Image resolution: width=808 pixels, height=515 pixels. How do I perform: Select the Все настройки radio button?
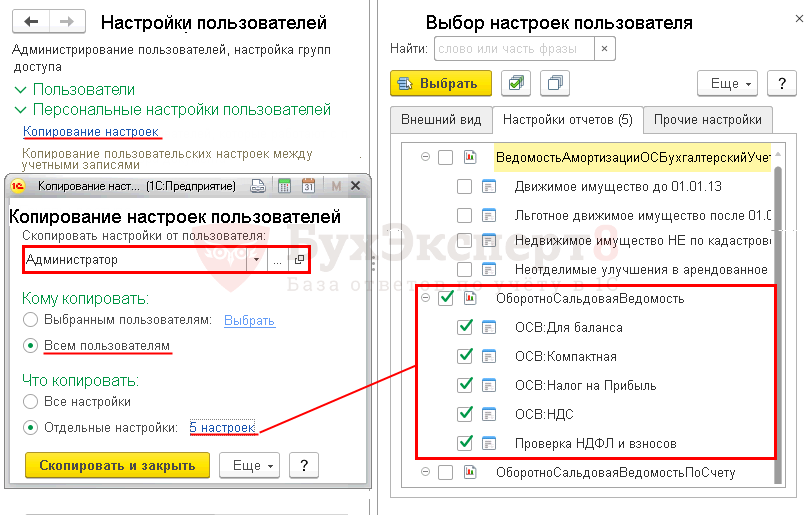tap(31, 402)
